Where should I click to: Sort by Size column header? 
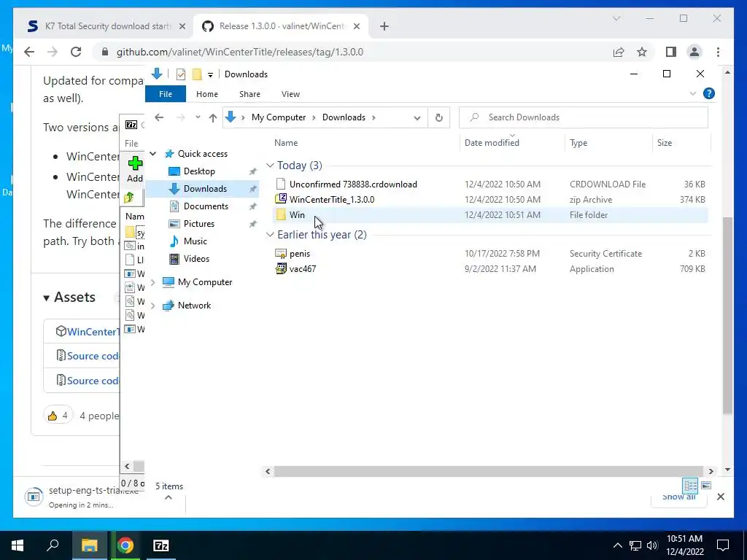pyautogui.click(x=664, y=143)
